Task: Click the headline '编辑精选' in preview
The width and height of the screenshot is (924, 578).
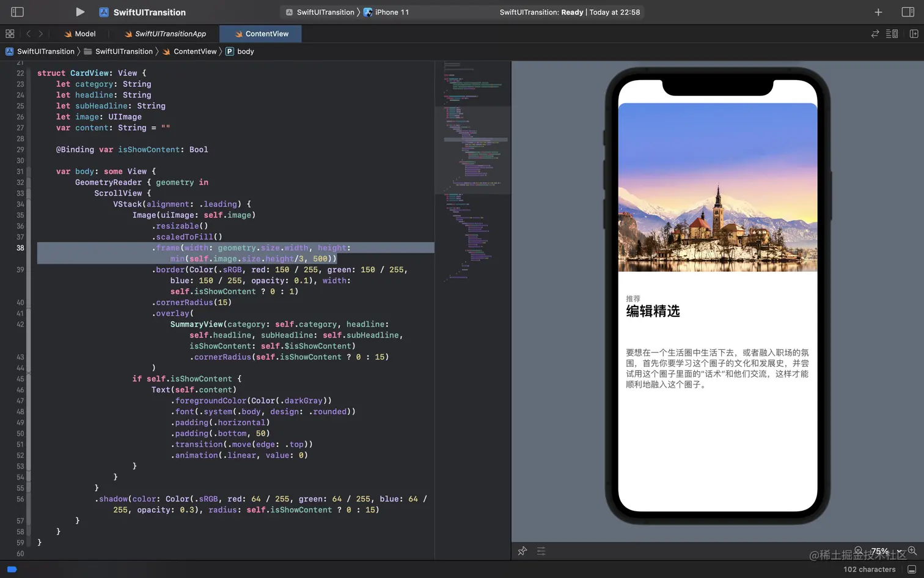Action: (653, 311)
